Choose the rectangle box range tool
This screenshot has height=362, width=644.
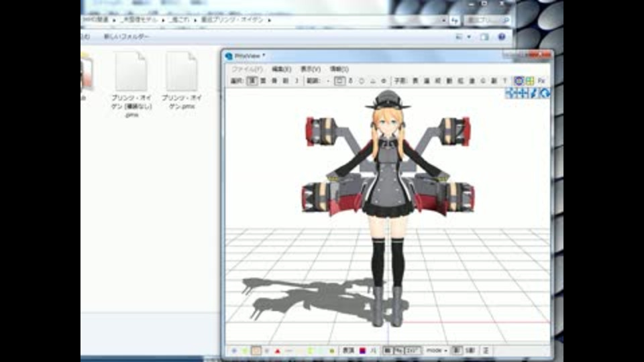pos(339,81)
